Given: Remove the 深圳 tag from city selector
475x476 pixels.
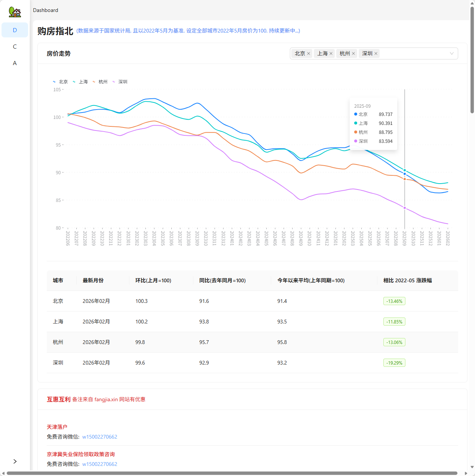Looking at the screenshot, I should [x=376, y=53].
